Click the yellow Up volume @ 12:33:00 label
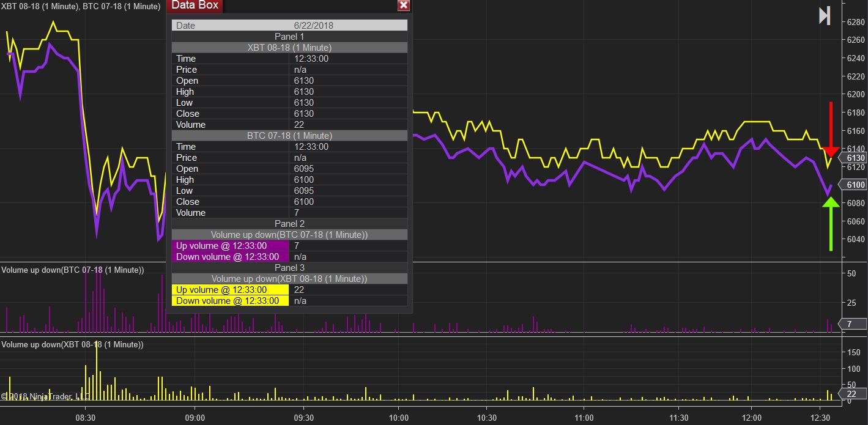The image size is (868, 425). pos(230,290)
